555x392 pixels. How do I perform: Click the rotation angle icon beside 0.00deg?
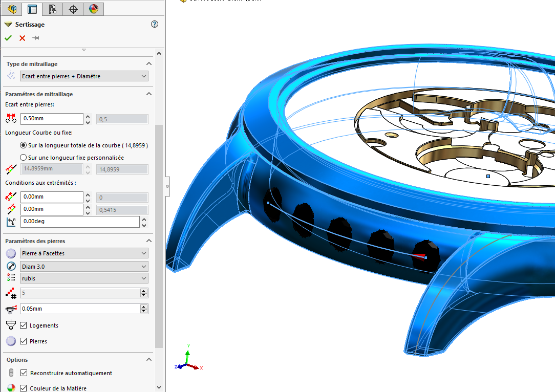pos(11,222)
